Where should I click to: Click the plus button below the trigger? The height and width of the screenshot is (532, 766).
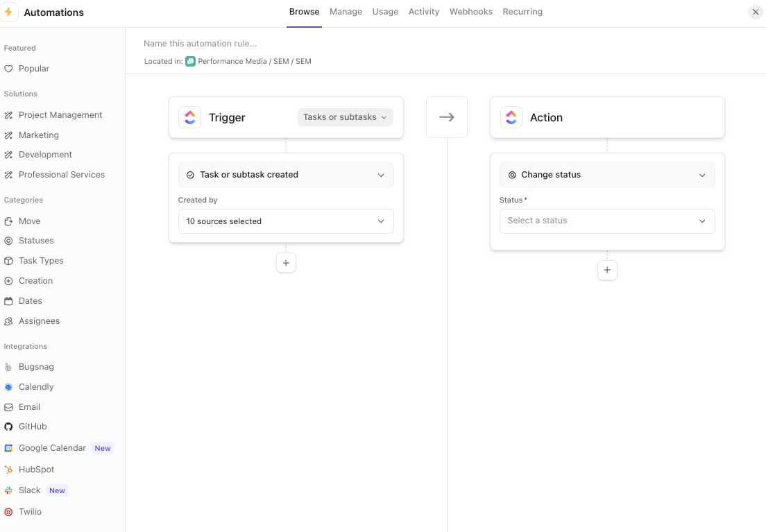(286, 263)
